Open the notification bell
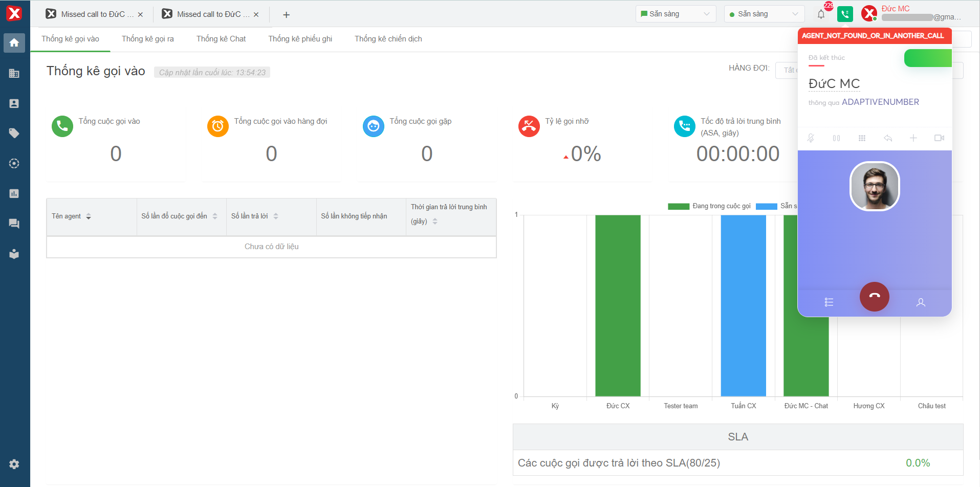 (821, 14)
